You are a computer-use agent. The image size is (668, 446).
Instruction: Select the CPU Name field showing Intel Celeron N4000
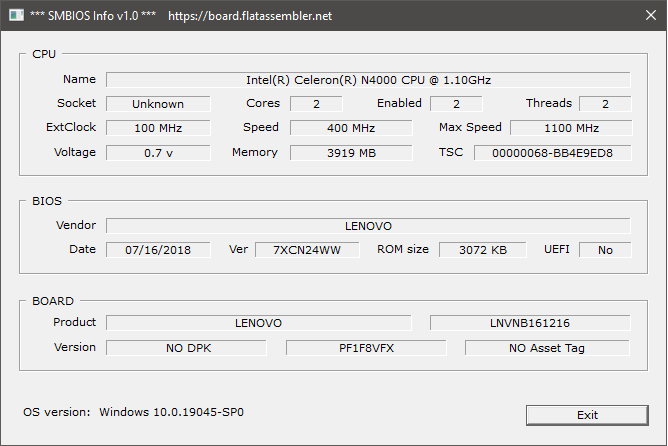(x=368, y=80)
